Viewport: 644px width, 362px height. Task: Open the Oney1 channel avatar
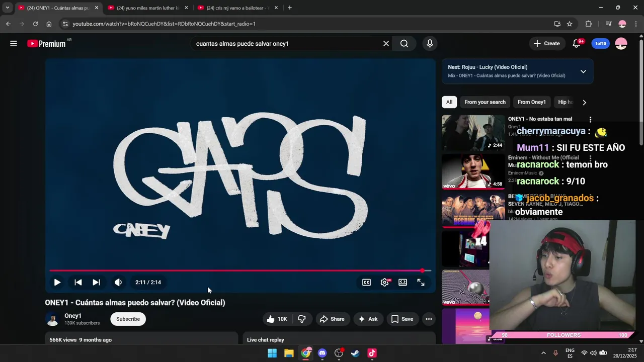click(x=52, y=319)
